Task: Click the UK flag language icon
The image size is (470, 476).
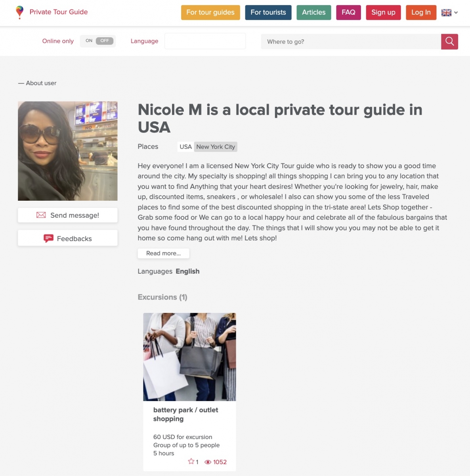Action: point(446,13)
